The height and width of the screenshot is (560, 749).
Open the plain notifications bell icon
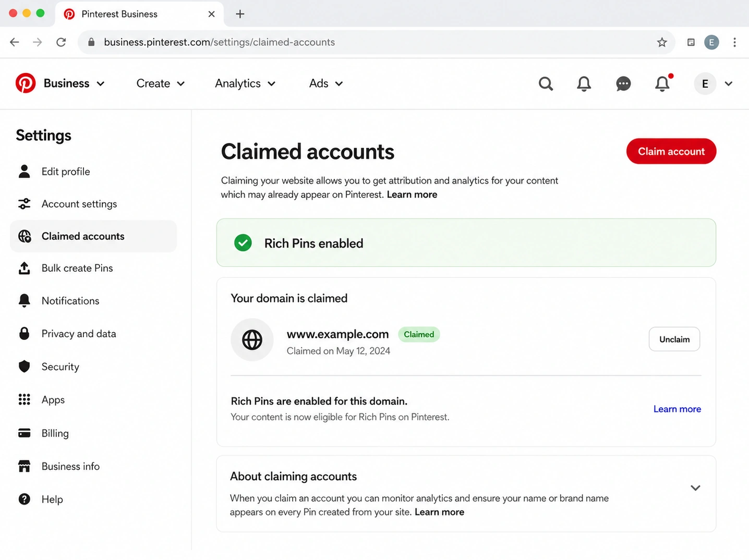[584, 83]
